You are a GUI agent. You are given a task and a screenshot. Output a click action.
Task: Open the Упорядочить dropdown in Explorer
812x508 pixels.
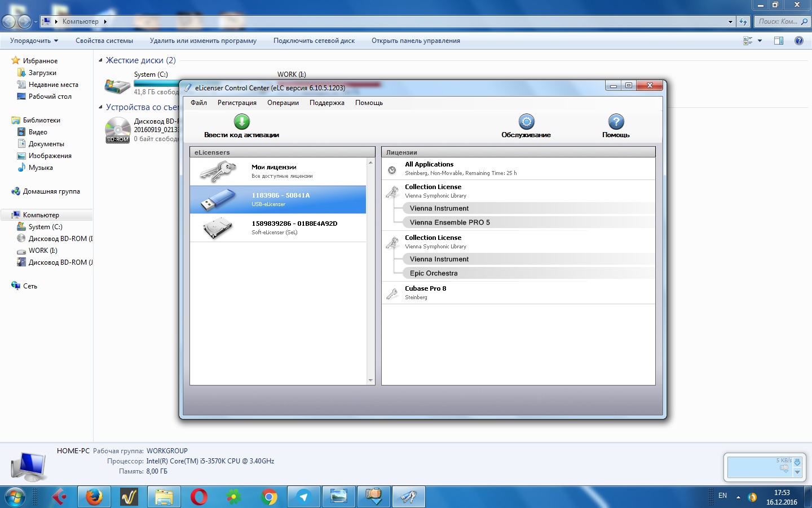point(34,41)
